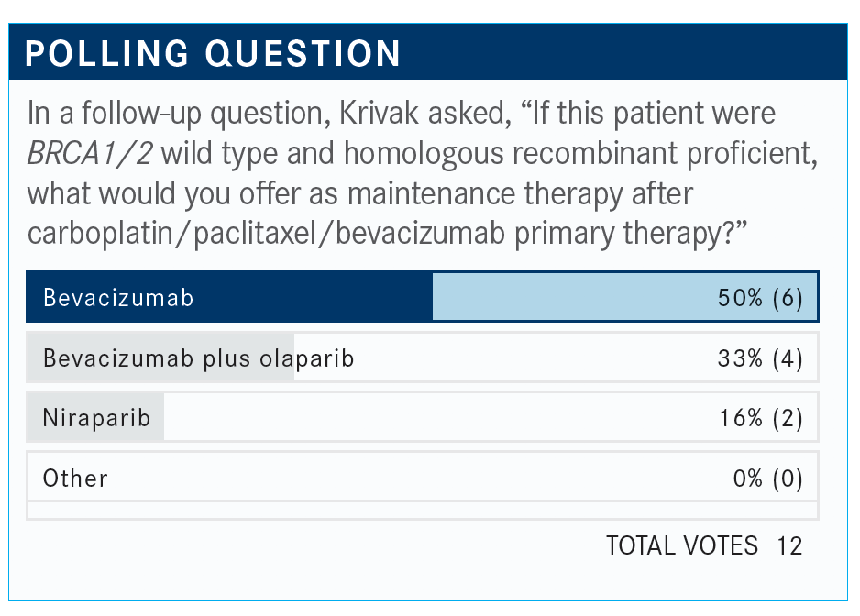Click the 33% (4) result label
Viewport: 860px width, 616px height.
[760, 358]
